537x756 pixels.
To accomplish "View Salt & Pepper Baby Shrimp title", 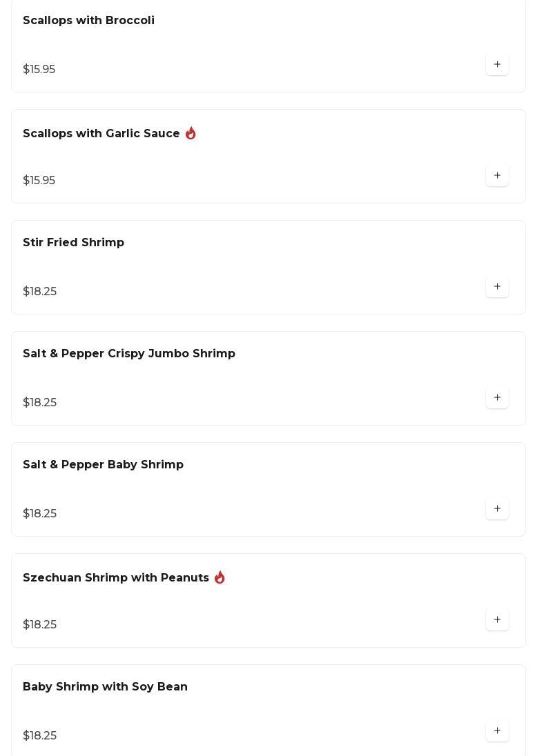I will pyautogui.click(x=103, y=465).
